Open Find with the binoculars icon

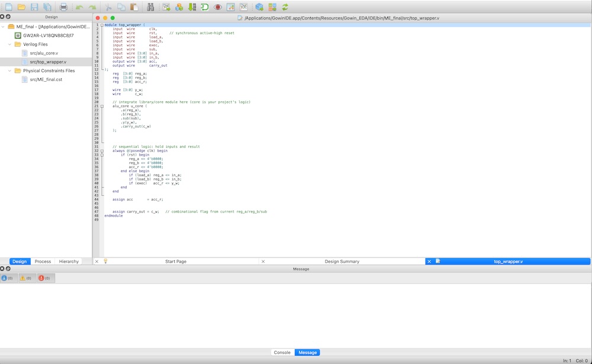pos(150,7)
